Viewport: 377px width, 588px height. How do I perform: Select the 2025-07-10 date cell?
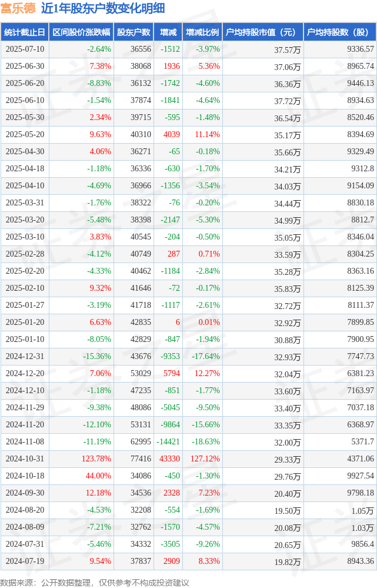(x=25, y=49)
